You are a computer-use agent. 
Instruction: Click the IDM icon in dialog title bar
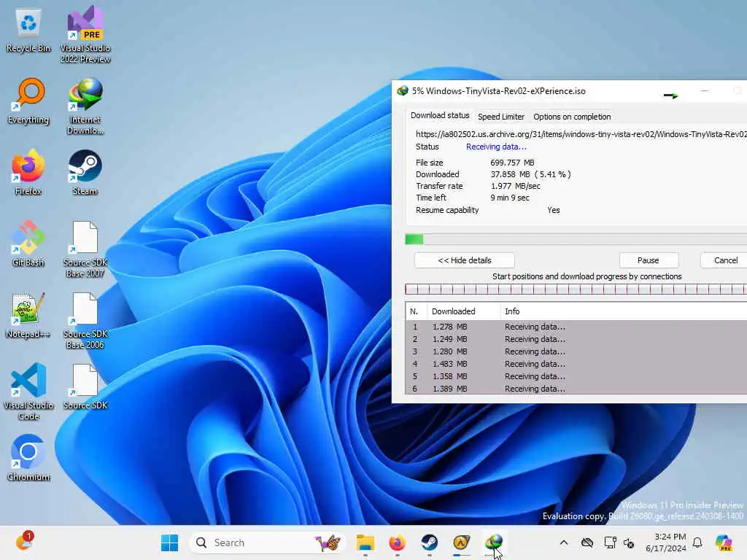click(x=403, y=91)
